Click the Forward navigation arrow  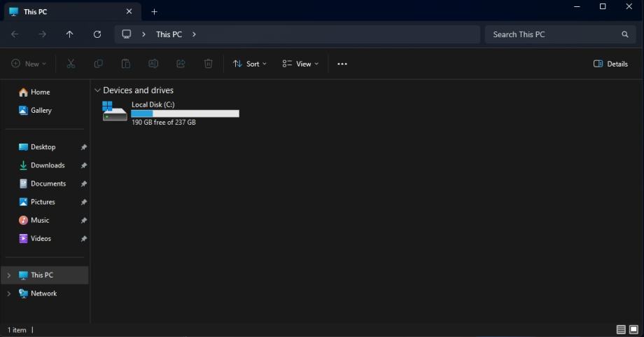(x=42, y=34)
